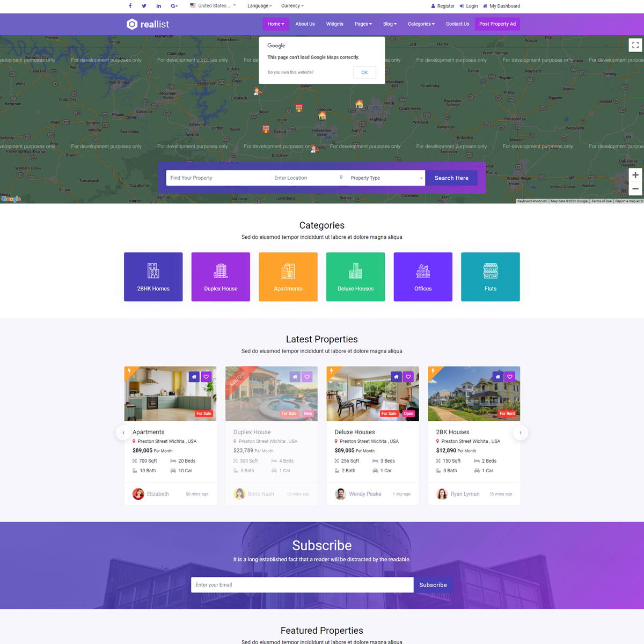Viewport: 644px width, 644px height.
Task: Open the Property Type dropdown
Action: (386, 178)
